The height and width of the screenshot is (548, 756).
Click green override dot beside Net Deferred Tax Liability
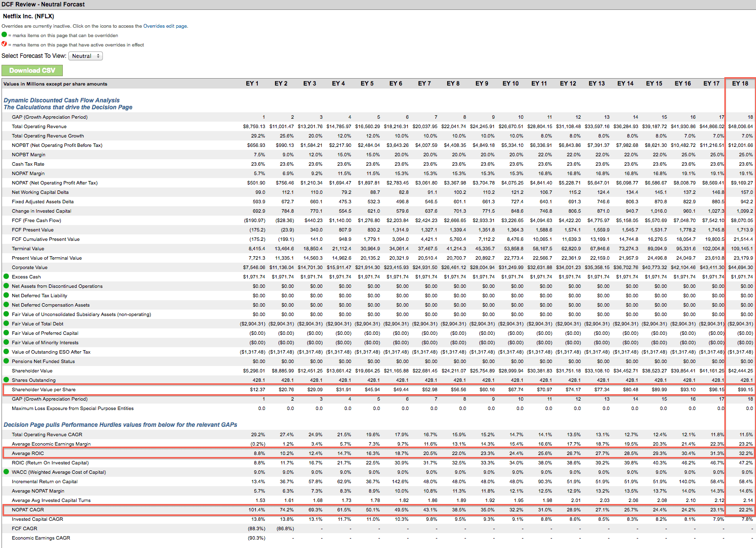click(6, 295)
